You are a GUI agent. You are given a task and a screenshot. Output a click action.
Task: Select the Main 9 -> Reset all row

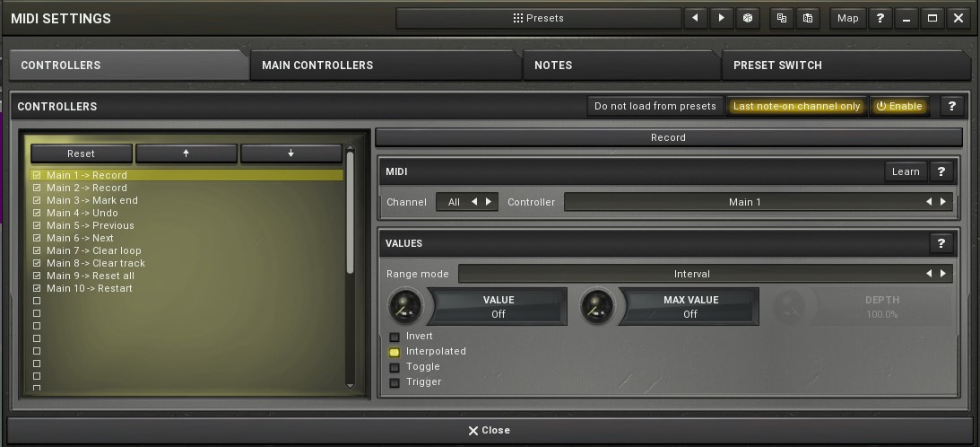(186, 276)
